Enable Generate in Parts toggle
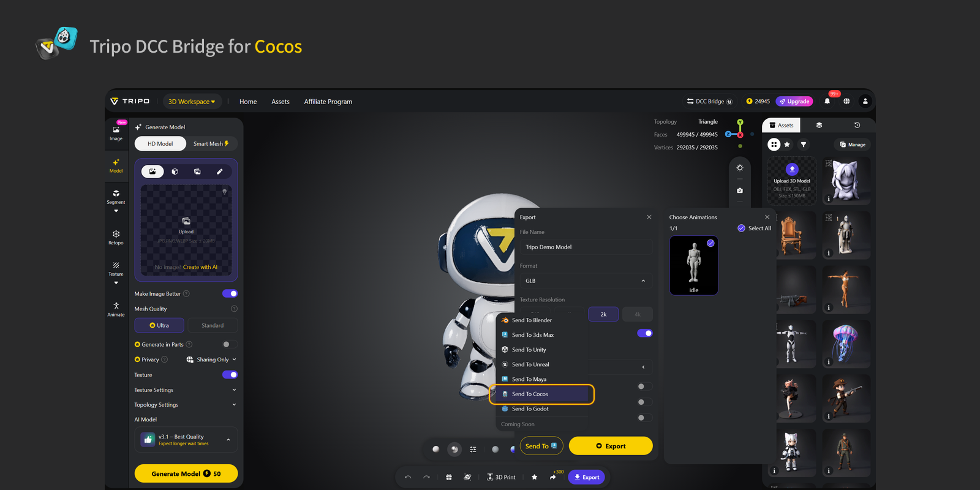The height and width of the screenshot is (490, 980). (230, 344)
